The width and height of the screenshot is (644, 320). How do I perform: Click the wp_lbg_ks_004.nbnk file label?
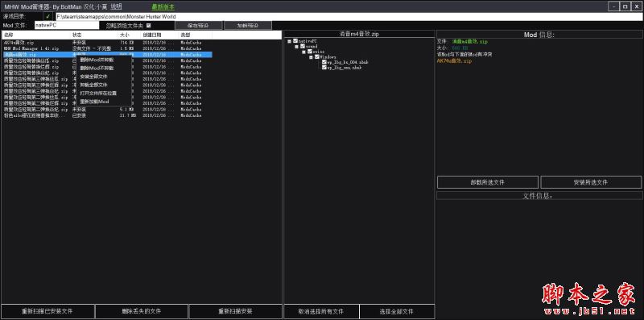348,62
